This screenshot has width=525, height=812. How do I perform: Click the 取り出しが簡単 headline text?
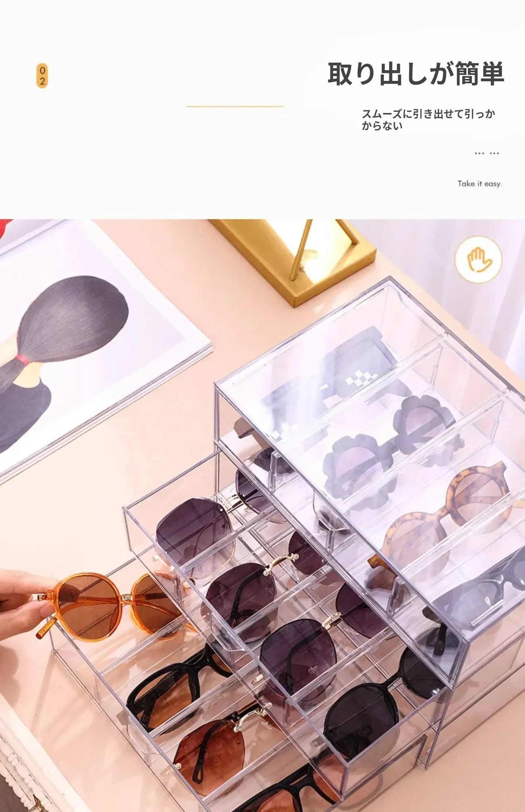415,74
